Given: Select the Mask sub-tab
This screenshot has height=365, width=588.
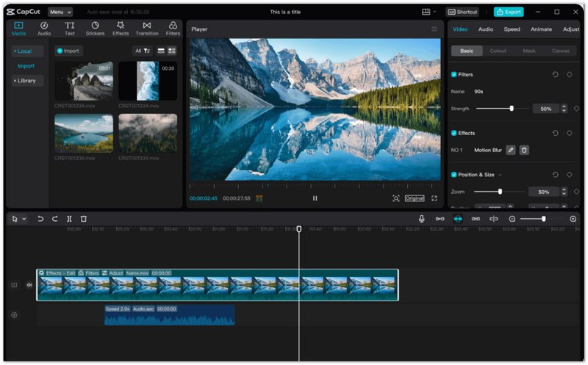Looking at the screenshot, I should click(529, 51).
